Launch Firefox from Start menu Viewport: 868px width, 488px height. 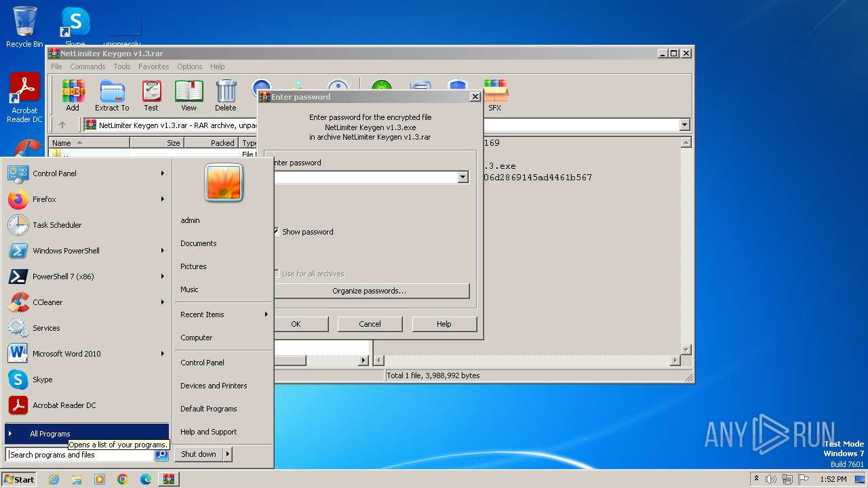point(86,199)
